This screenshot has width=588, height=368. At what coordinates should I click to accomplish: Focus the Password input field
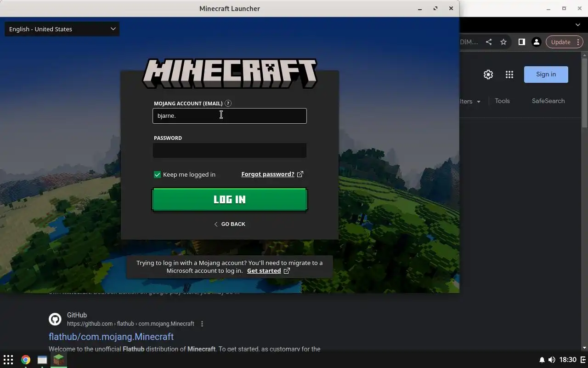230,150
